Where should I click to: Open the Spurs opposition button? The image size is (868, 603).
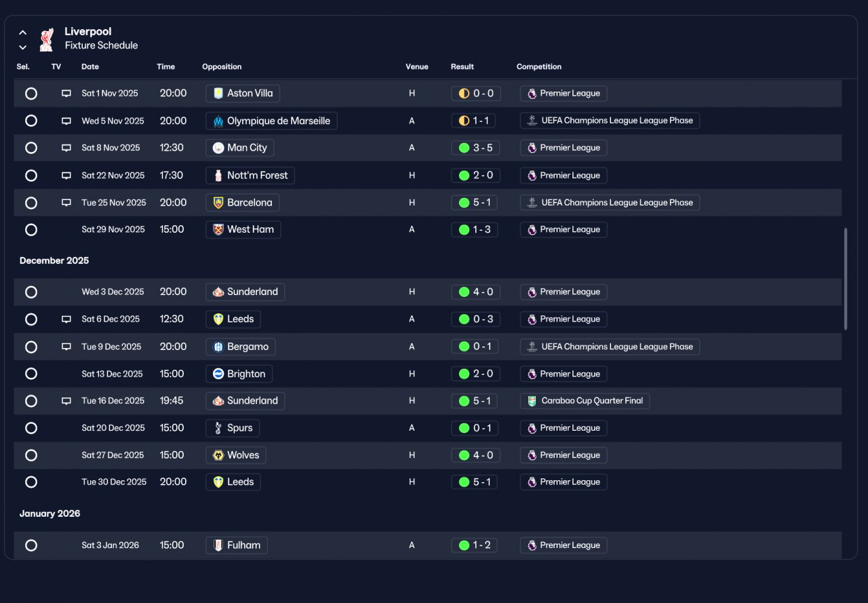point(233,428)
